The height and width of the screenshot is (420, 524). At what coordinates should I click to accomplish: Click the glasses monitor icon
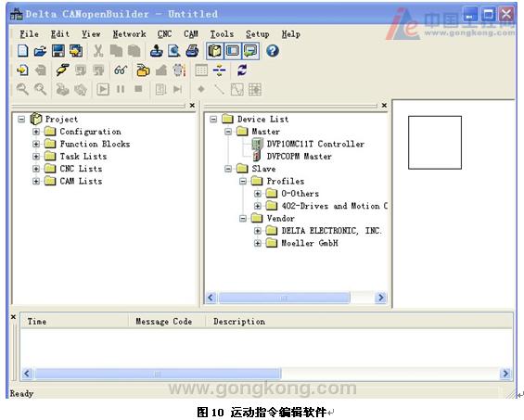pos(121,70)
